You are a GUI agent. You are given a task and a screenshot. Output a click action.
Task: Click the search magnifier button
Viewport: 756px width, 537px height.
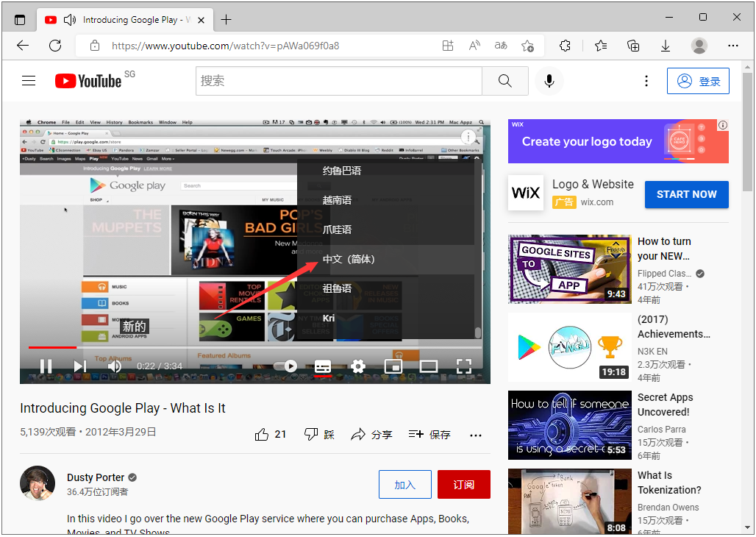504,81
